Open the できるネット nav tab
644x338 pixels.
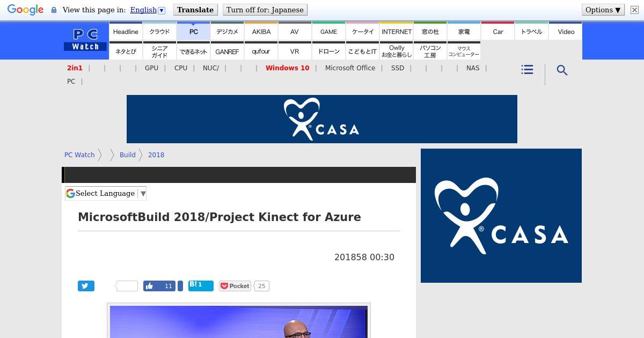pos(193,51)
